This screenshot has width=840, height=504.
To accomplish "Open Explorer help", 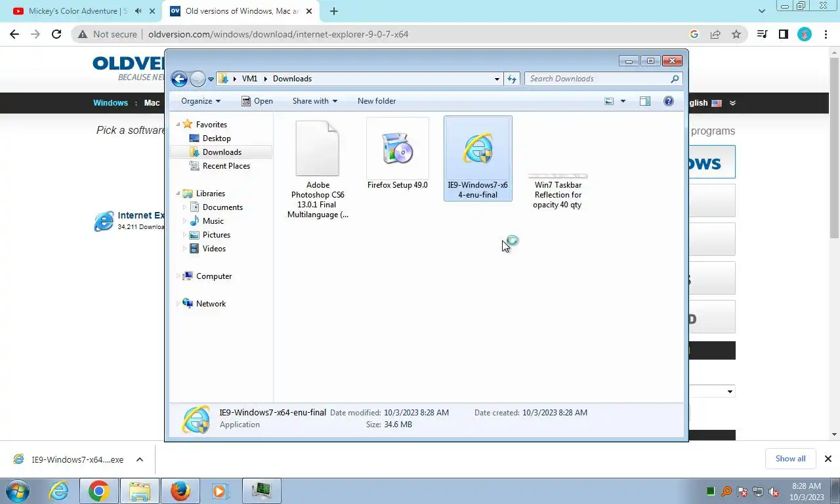I will click(669, 101).
